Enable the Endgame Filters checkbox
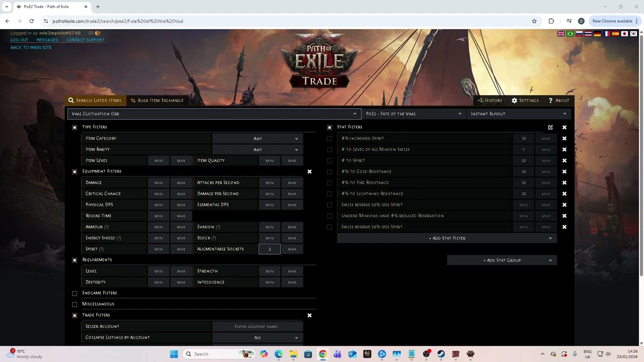Screen dimensions: 644x362 point(74,293)
